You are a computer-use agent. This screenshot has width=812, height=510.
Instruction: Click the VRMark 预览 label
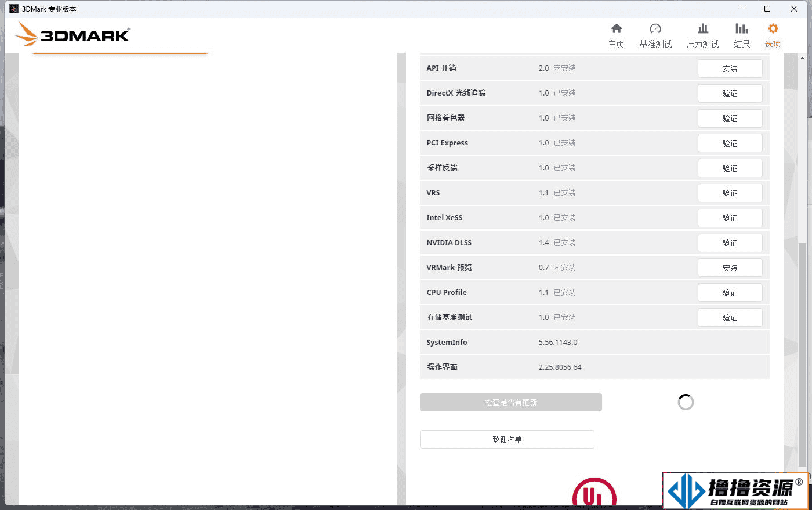449,267
